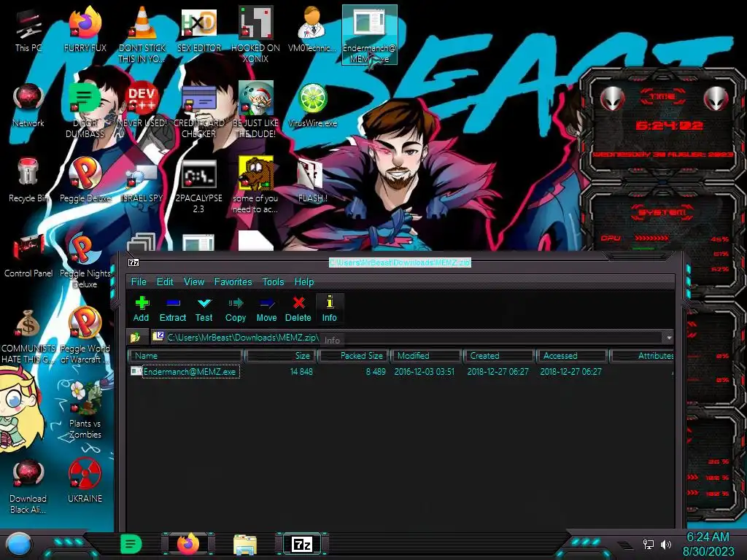Open the Start orb on taskbar
The width and height of the screenshot is (747, 560).
[19, 544]
